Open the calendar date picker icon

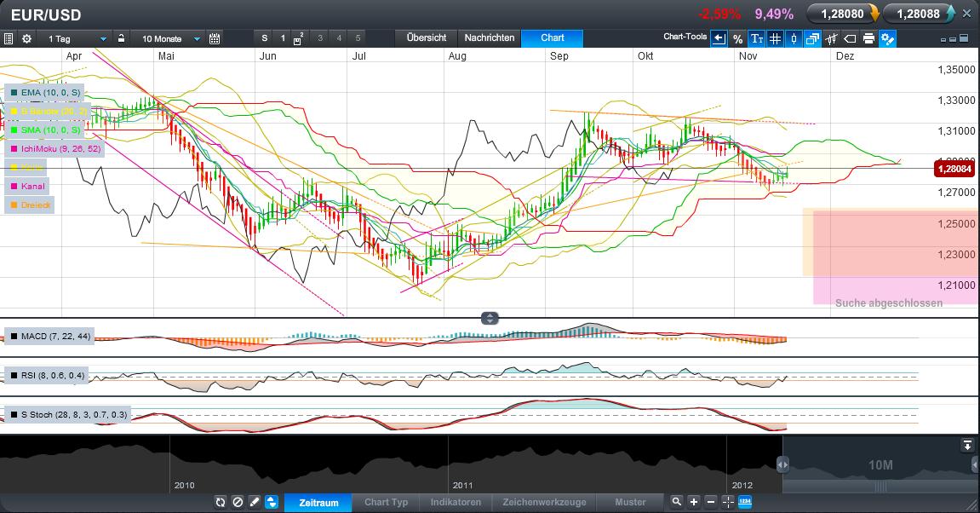(215, 39)
